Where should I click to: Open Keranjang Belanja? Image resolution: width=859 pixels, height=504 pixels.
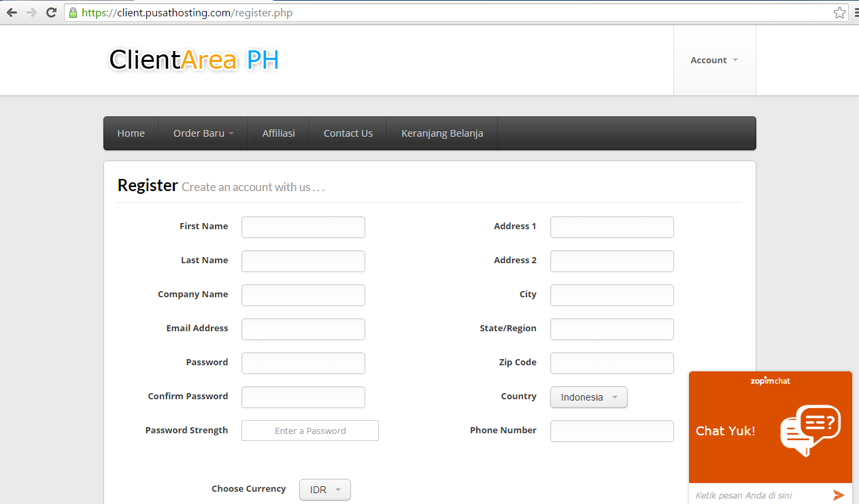[441, 133]
